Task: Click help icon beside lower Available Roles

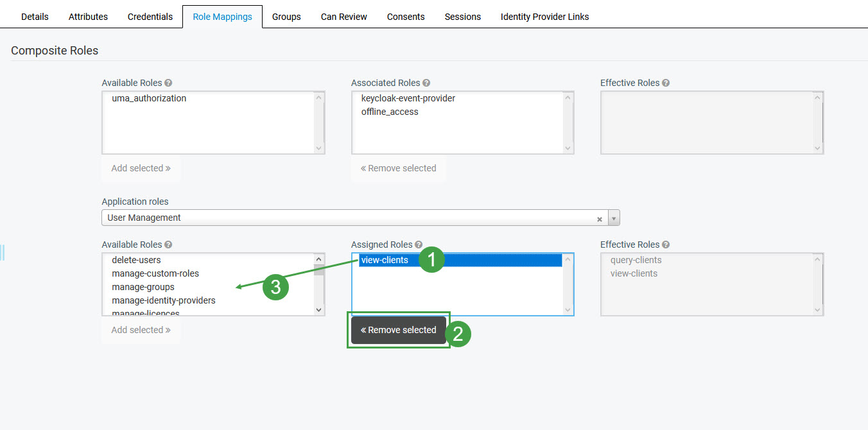Action: [168, 245]
